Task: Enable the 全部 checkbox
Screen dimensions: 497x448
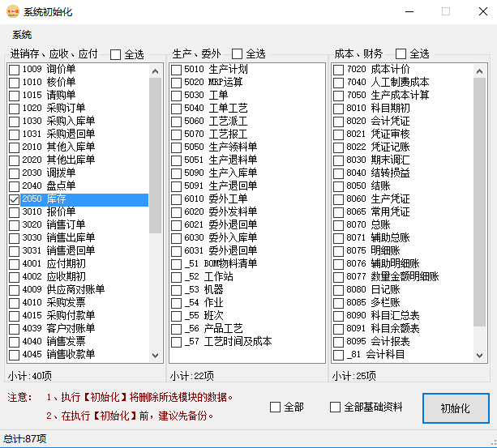Action: [x=275, y=407]
